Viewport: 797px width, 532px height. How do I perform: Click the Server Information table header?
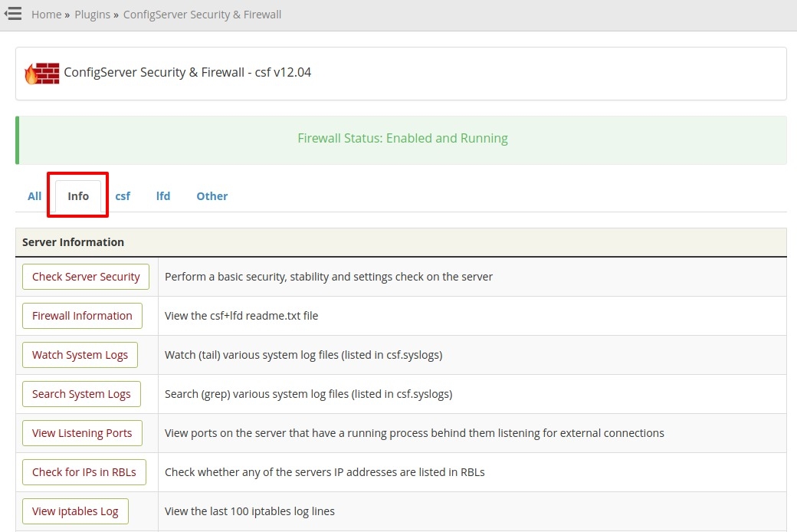[73, 242]
